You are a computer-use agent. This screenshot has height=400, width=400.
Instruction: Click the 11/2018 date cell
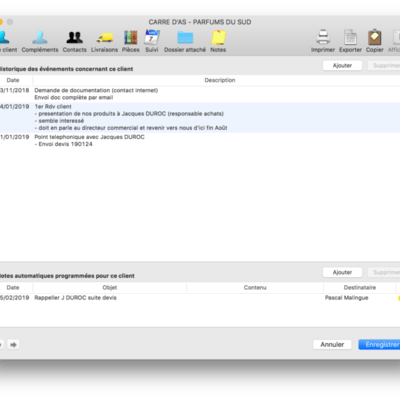(x=14, y=90)
